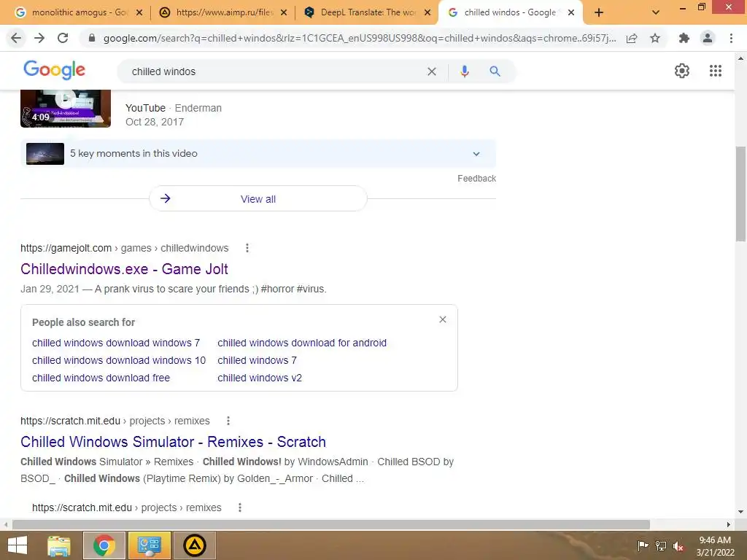Close the monolithic amogus tab
747x560 pixels.
pyautogui.click(x=139, y=12)
